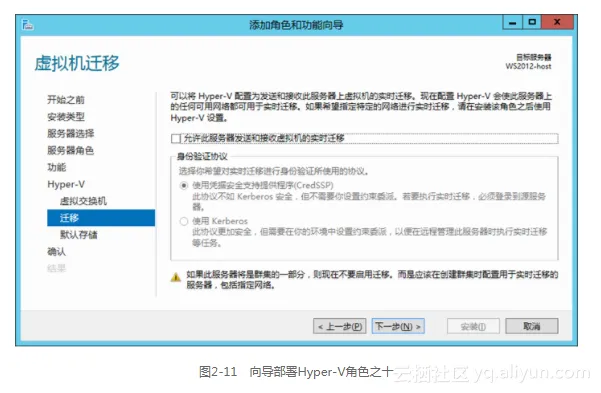Open the 虚拟交换机 sub-step
This screenshot has width=601, height=393.
[83, 201]
